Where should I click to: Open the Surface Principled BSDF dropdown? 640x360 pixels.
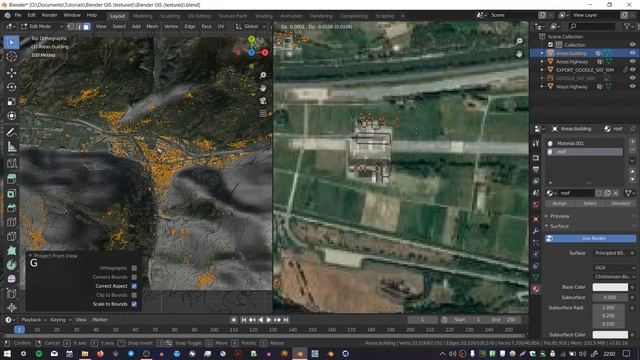click(611, 253)
